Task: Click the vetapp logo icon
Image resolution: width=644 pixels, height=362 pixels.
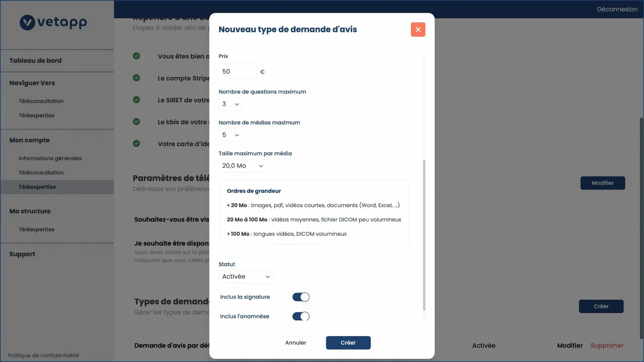Action: tap(27, 22)
